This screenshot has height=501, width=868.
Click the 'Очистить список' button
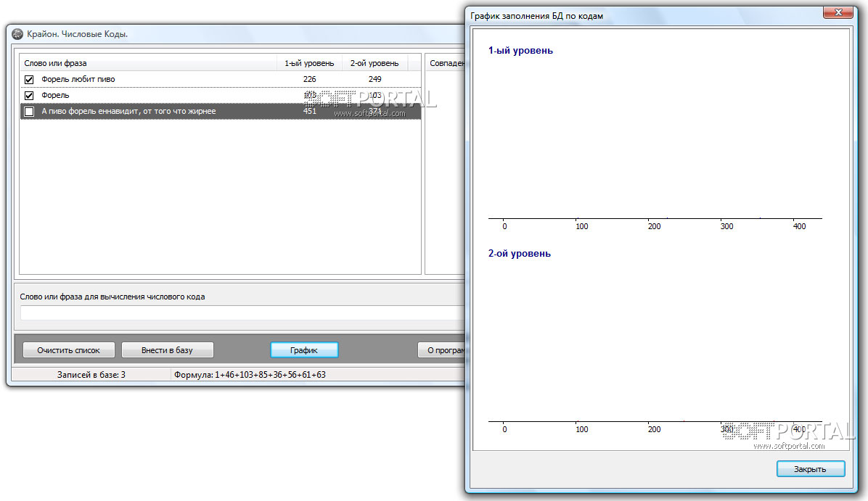(69, 350)
